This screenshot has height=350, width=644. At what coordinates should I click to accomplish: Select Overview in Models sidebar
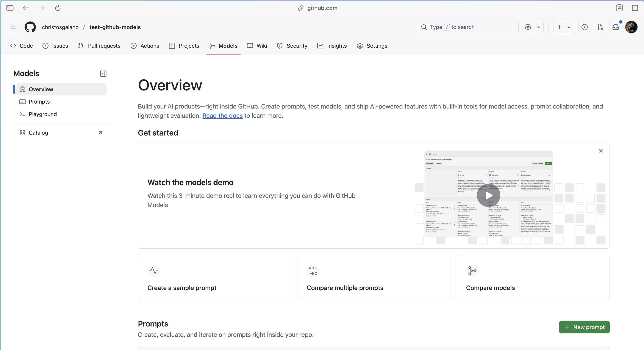tap(61, 89)
